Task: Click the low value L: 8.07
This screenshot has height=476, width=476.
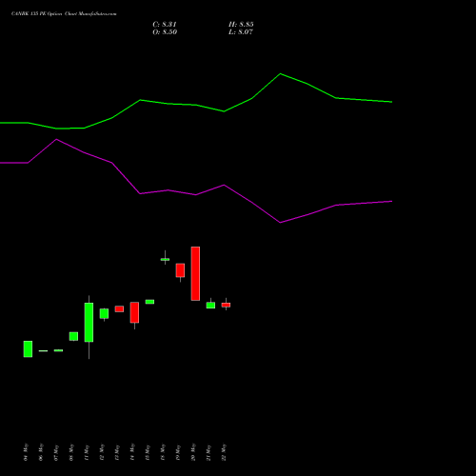Action: (241, 32)
